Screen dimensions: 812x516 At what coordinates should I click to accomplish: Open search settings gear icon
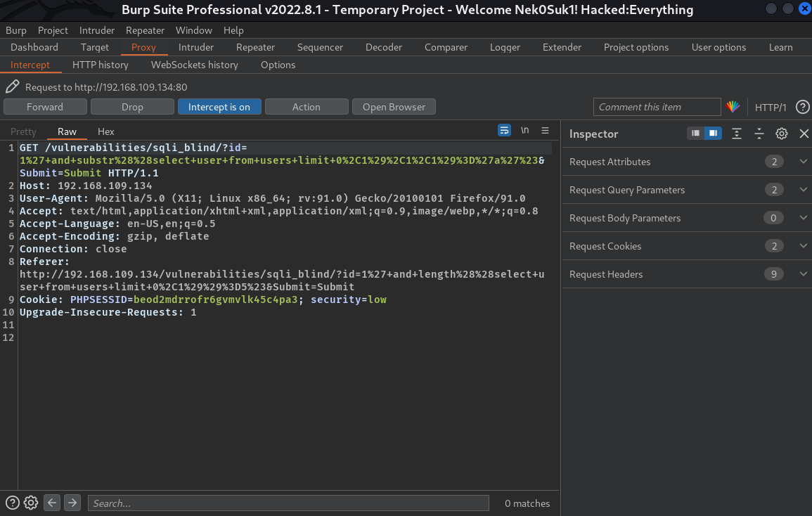pos(31,503)
